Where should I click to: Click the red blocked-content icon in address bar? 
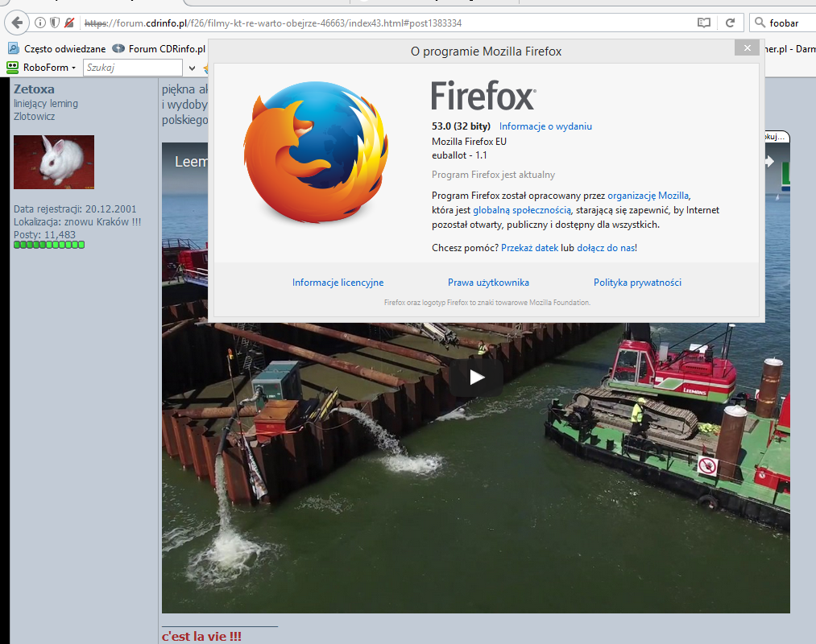[x=68, y=23]
